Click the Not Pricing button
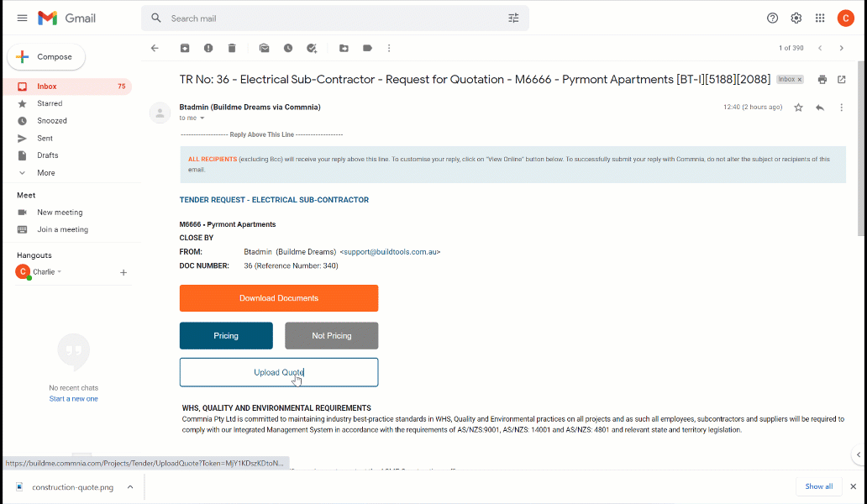Viewport: 867px width, 504px height. point(332,335)
